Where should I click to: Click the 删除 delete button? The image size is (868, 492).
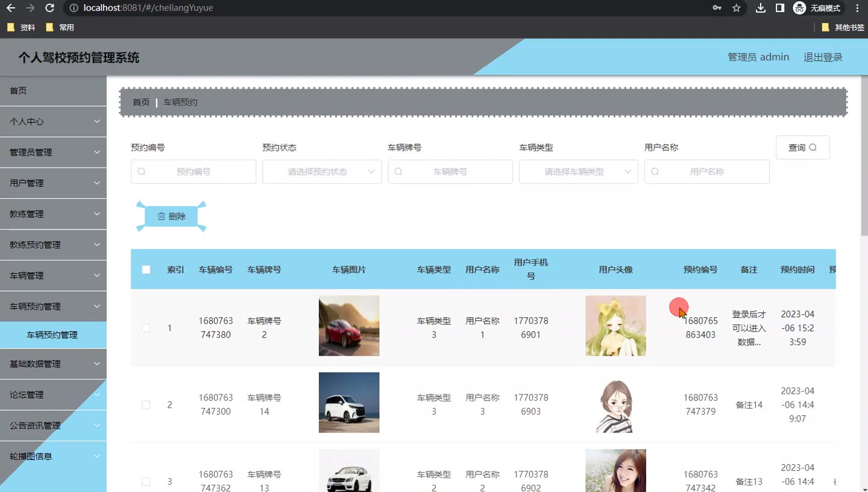coord(171,216)
